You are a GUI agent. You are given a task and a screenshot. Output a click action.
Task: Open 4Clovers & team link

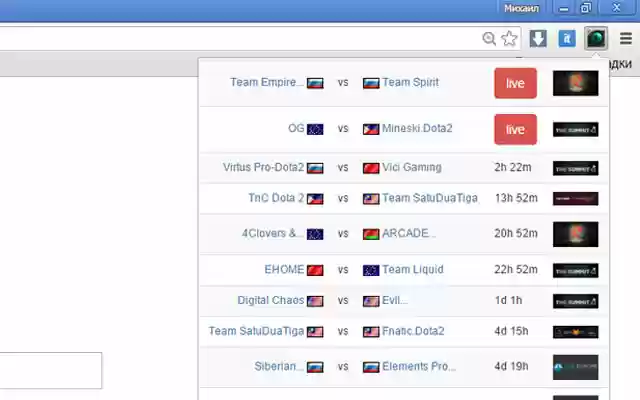click(273, 233)
